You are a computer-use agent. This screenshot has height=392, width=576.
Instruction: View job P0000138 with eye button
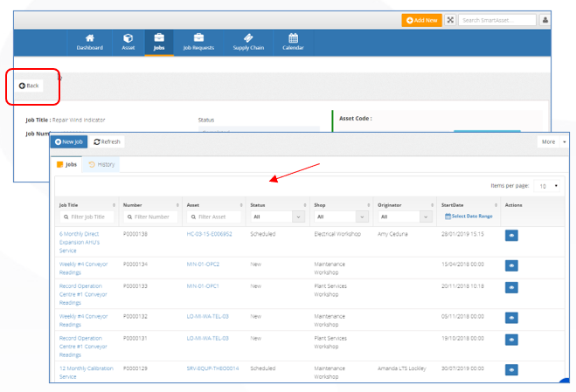[x=511, y=235]
